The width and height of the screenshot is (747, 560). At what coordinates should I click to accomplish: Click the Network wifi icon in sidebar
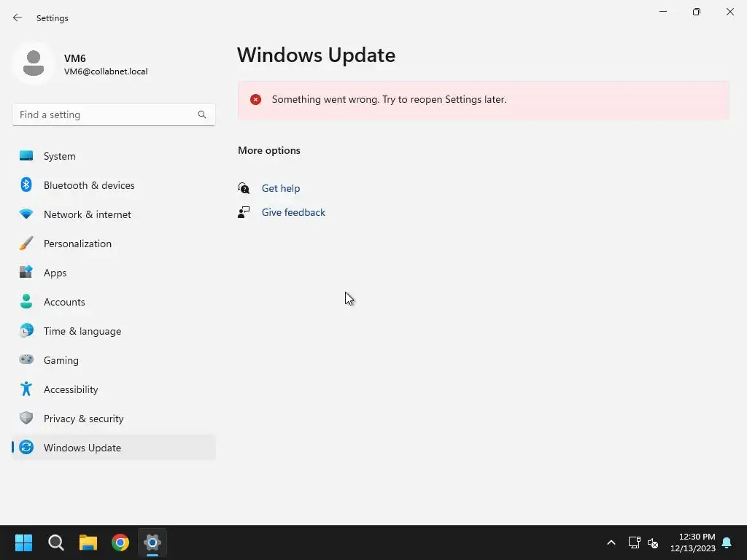tap(26, 214)
